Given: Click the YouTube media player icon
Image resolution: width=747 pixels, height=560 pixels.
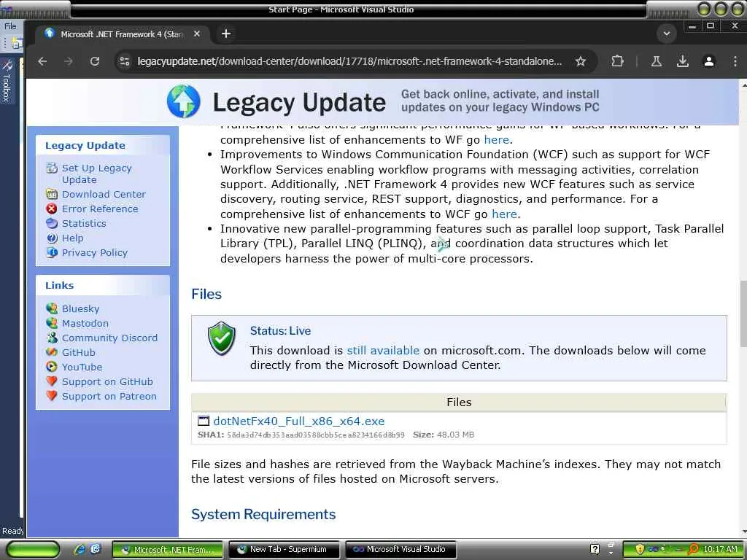Looking at the screenshot, I should (52, 367).
